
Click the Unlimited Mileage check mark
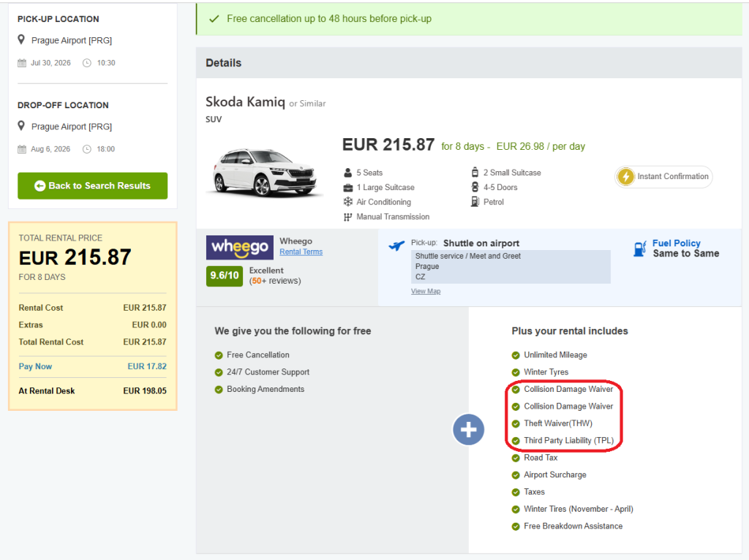[x=516, y=355]
